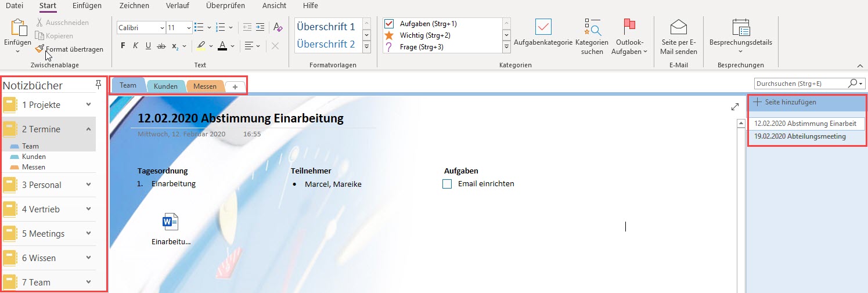Open the Hilfe ribbon tab
Screen dimensions: 868x293
(x=311, y=6)
